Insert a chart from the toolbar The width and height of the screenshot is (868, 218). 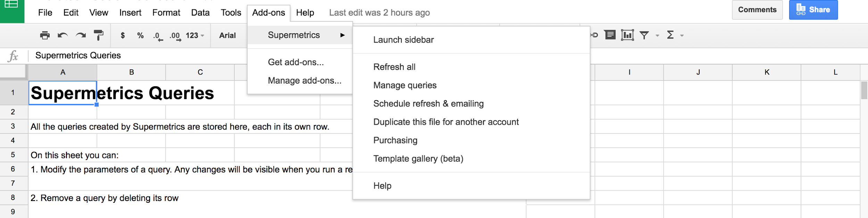(627, 35)
